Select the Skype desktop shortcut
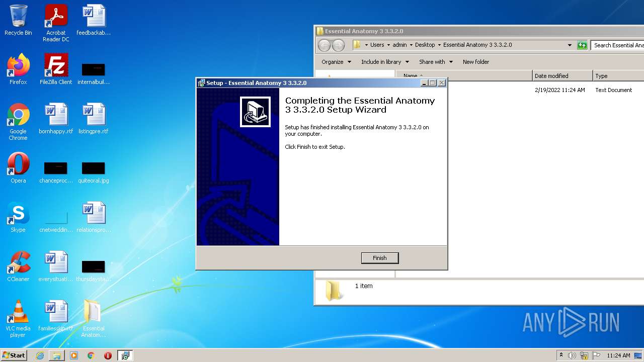 pyautogui.click(x=18, y=217)
